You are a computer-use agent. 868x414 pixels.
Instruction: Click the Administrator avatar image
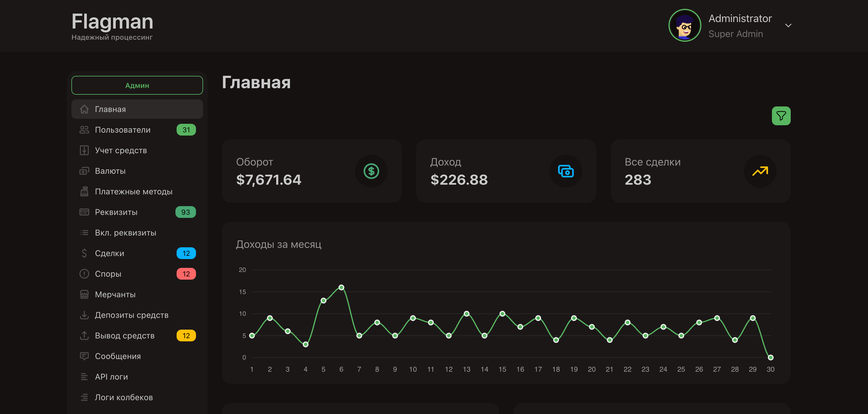[684, 26]
